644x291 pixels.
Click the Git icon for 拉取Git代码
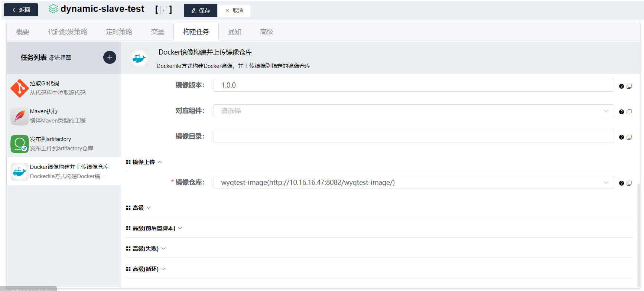(19, 88)
